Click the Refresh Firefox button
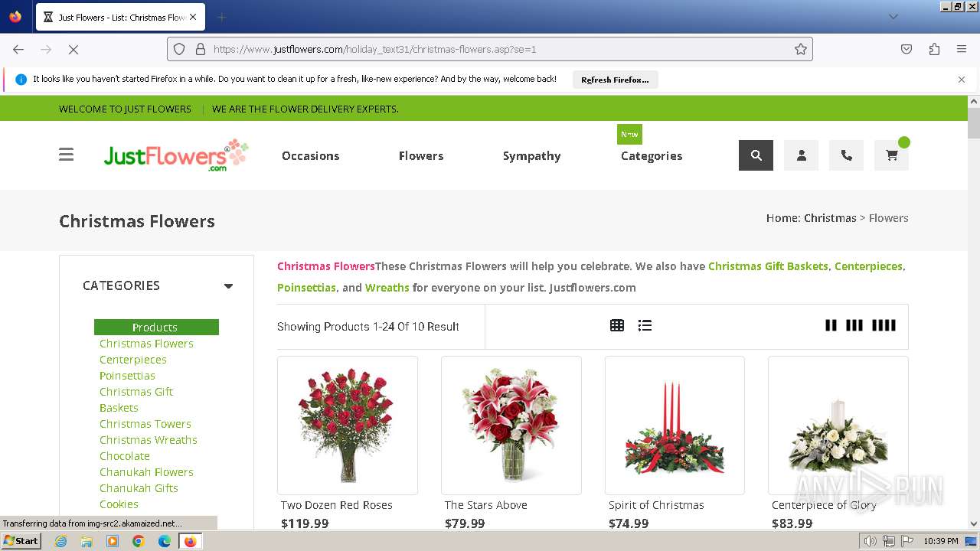The height and width of the screenshot is (551, 980). [x=615, y=80]
